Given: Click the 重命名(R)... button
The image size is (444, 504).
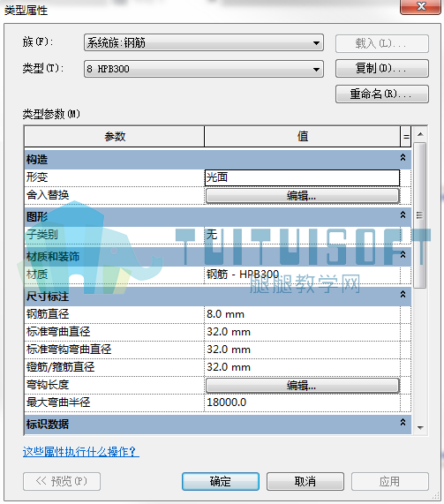Looking at the screenshot, I should 381,94.
